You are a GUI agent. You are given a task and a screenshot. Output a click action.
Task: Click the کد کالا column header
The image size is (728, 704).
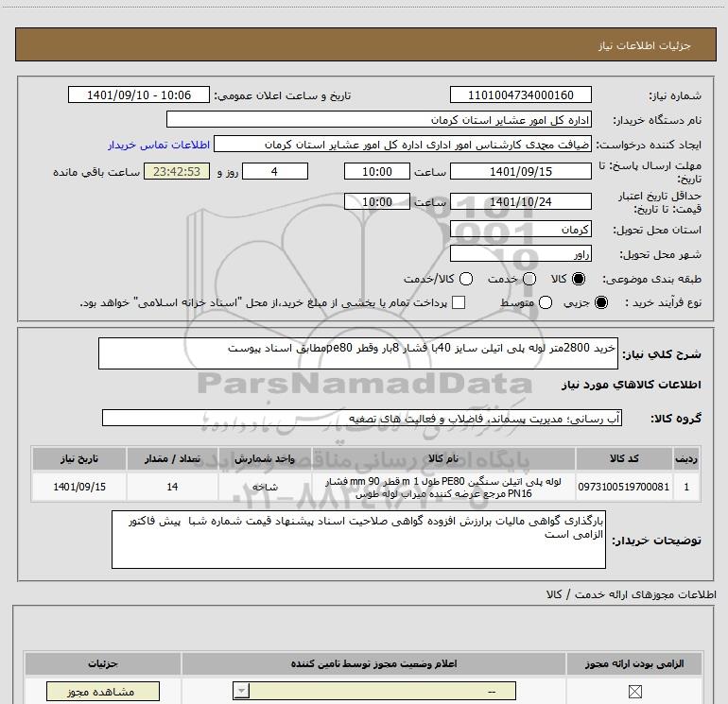(624, 458)
